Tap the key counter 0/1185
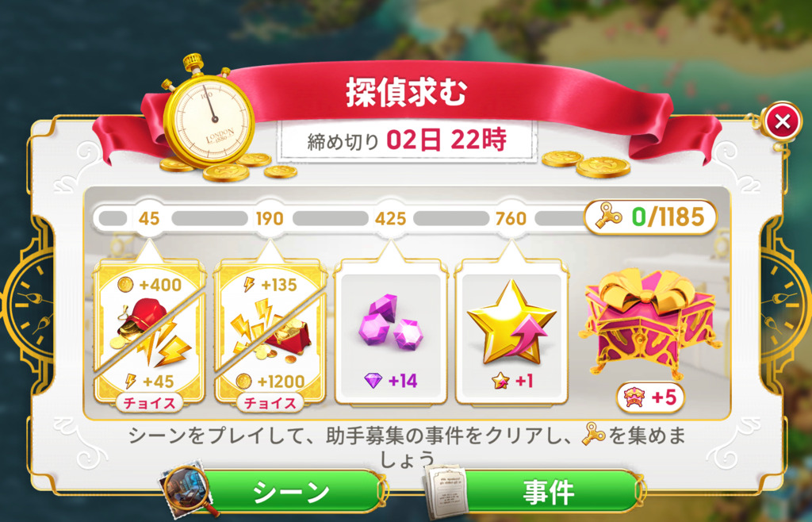Screen dimensions: 812x522 pos(650,217)
